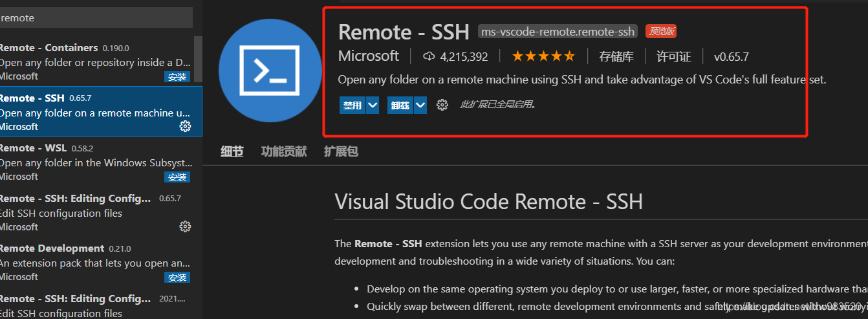Click the Remote - SSH title heading
This screenshot has width=868, height=319.
tap(402, 32)
